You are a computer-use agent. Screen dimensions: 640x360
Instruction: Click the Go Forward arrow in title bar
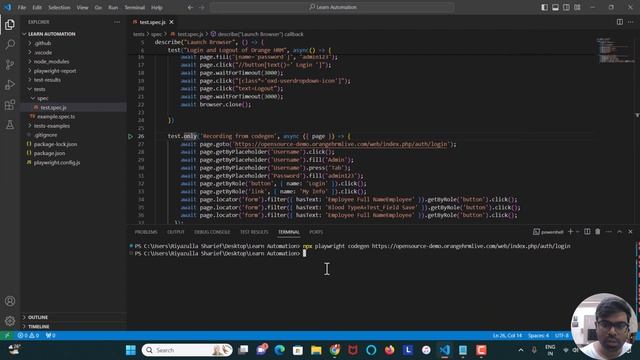pos(202,7)
